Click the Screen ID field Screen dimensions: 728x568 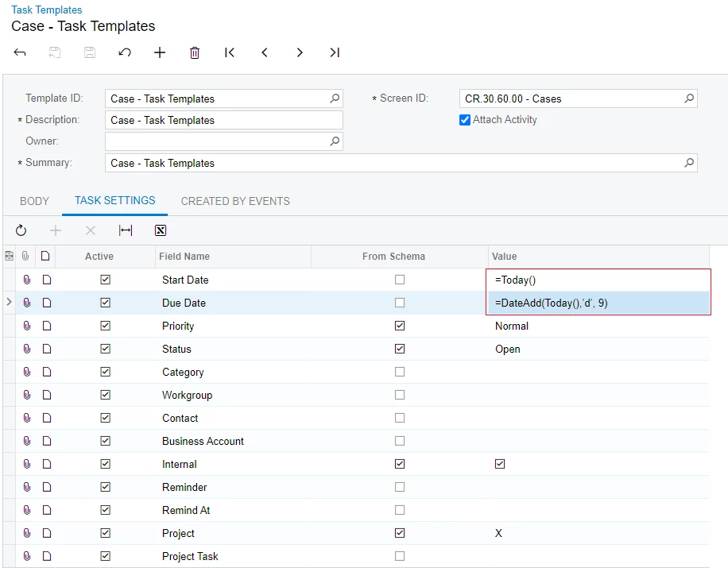click(x=578, y=99)
